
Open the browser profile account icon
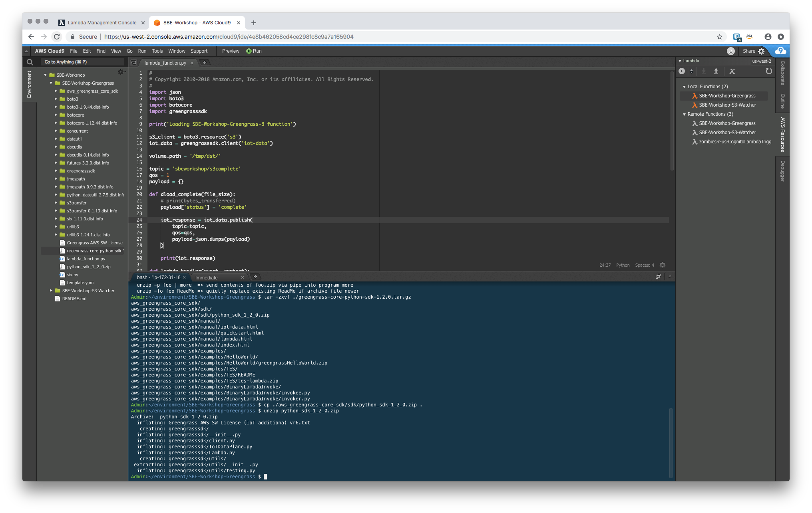(768, 37)
